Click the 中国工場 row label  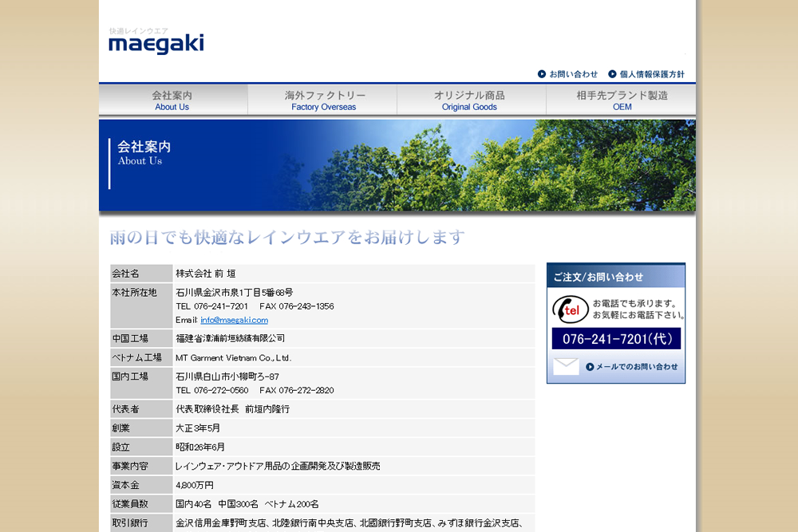point(130,338)
